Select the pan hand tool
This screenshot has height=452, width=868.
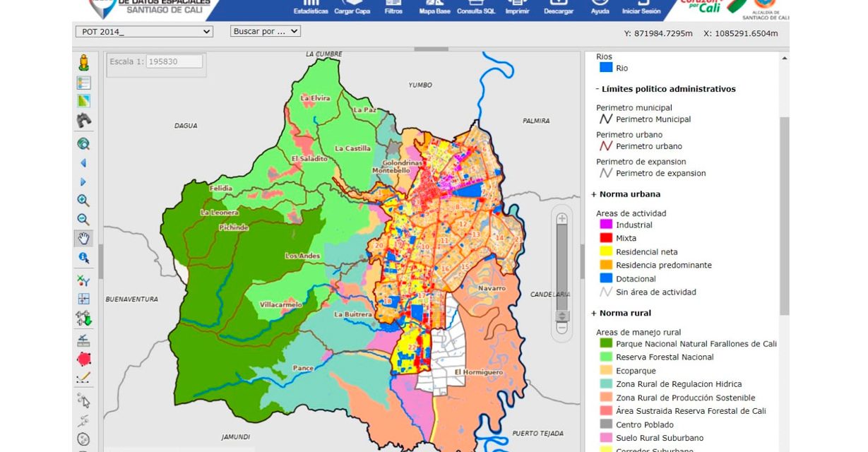(83, 238)
